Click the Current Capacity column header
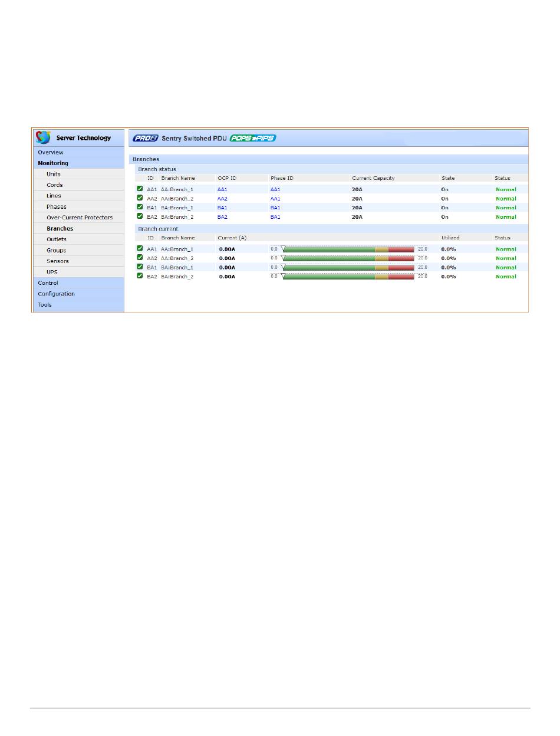Screen dimensions: 560x736 click(x=373, y=178)
